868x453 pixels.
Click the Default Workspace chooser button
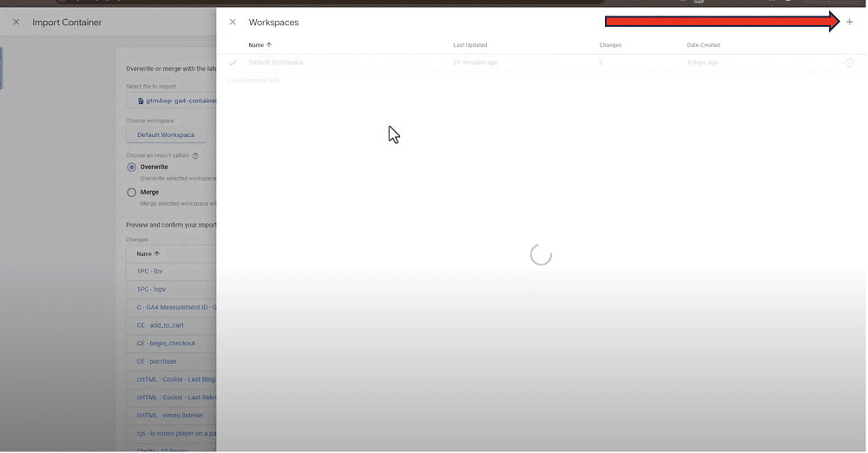166,135
